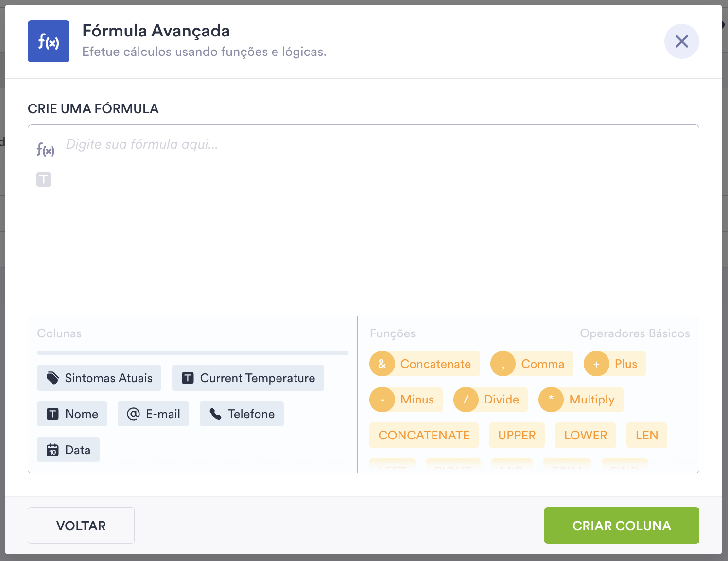Add the Telefone column chip

point(242,414)
